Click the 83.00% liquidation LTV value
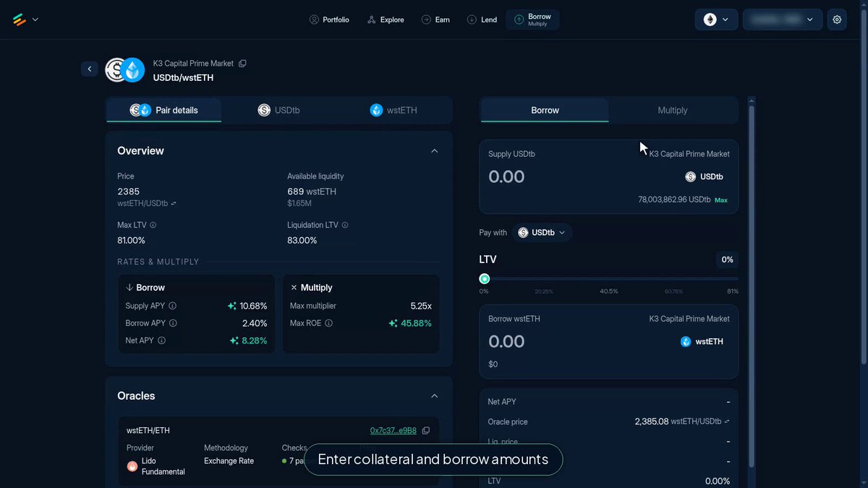Image resolution: width=868 pixels, height=488 pixels. (x=302, y=240)
